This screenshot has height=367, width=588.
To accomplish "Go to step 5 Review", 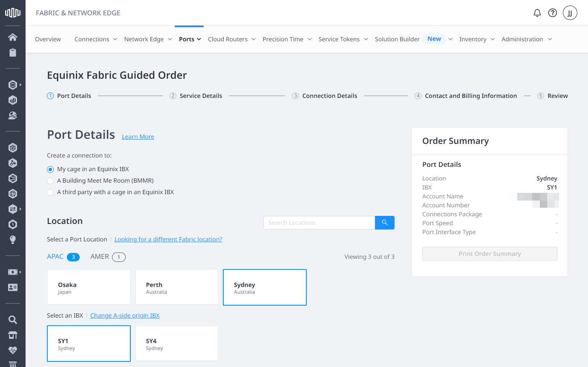I will [553, 96].
